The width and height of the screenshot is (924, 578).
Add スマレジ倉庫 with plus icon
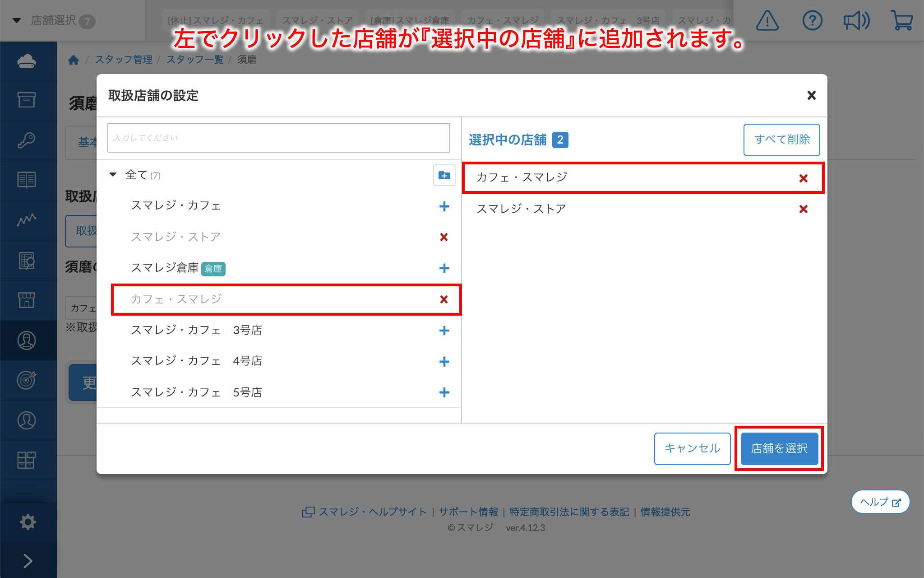(x=444, y=268)
